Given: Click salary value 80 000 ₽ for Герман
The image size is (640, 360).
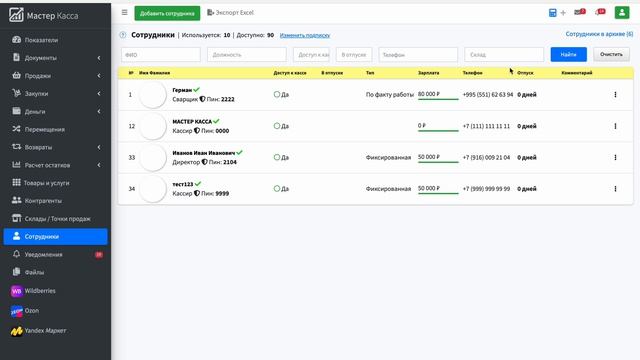Looking at the screenshot, I should 429,94.
